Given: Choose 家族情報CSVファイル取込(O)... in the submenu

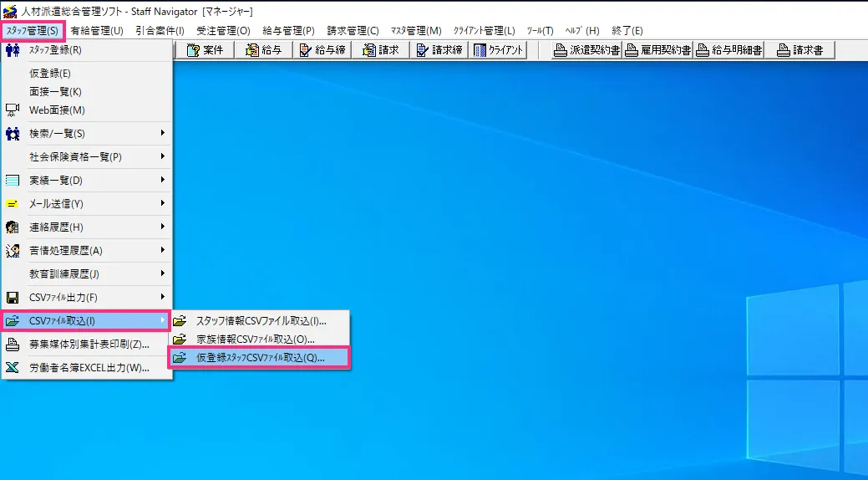Looking at the screenshot, I should click(x=258, y=340).
